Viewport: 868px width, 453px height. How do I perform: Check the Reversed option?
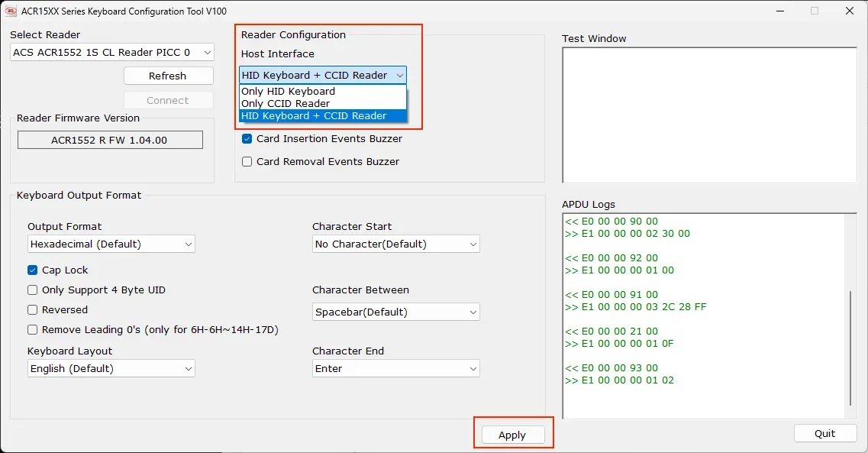click(x=32, y=309)
